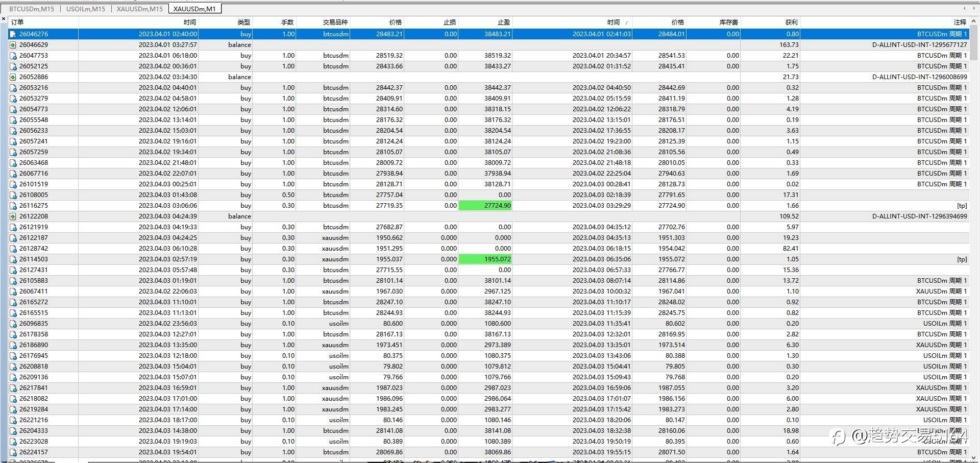Click the vertical scrollbar up arrow
The width and height of the screenshot is (980, 463).
[974, 21]
